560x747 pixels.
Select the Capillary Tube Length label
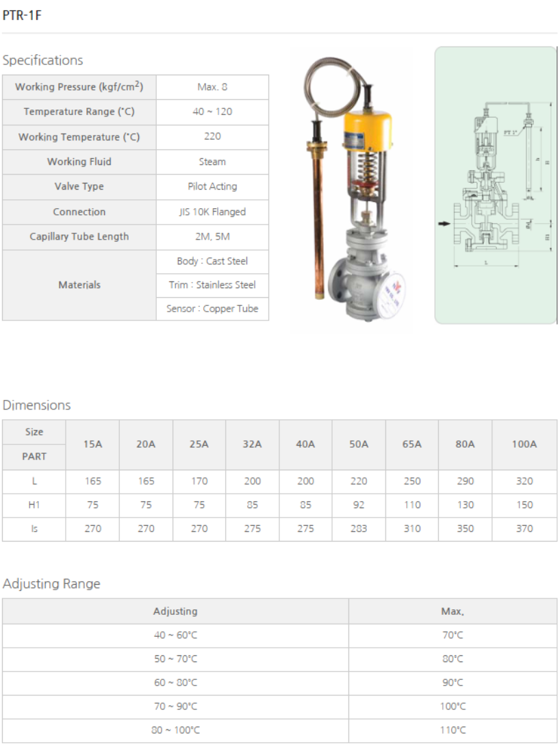pos(79,236)
